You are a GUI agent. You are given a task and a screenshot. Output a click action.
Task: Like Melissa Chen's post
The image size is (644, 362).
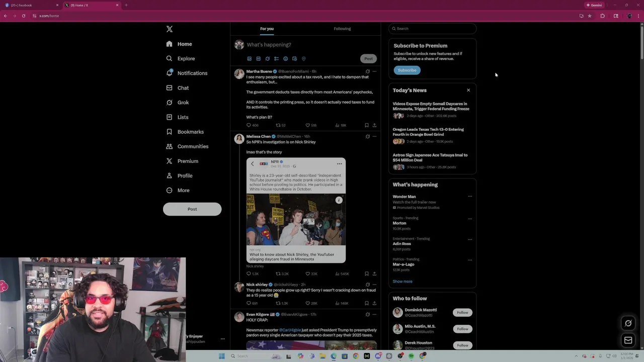tap(311, 274)
